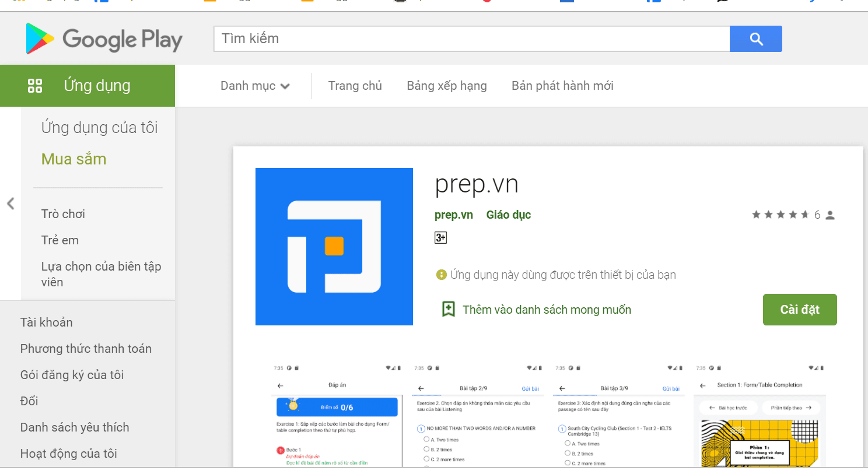This screenshot has width=868, height=470.
Task: Open the Giáo dục category link
Action: [509, 215]
